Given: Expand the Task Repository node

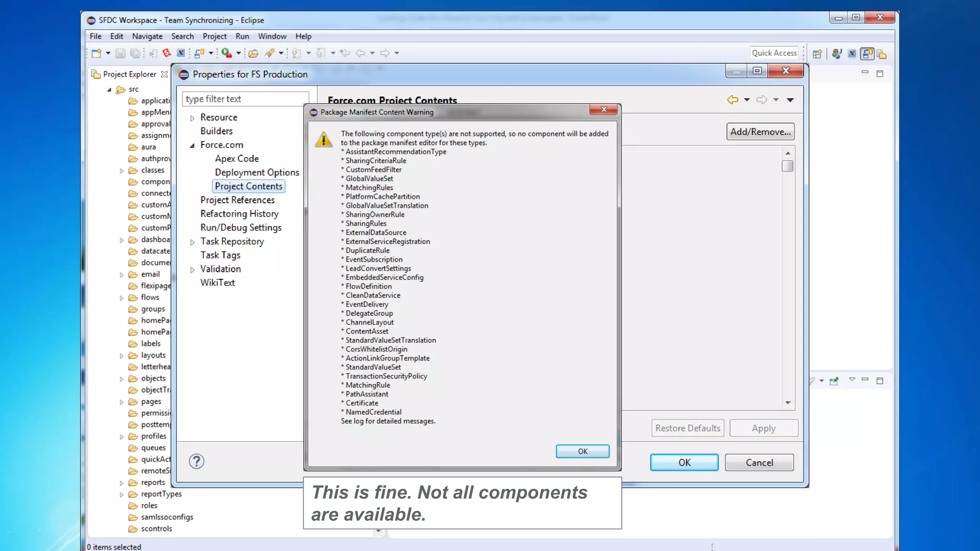Looking at the screenshot, I should (192, 242).
